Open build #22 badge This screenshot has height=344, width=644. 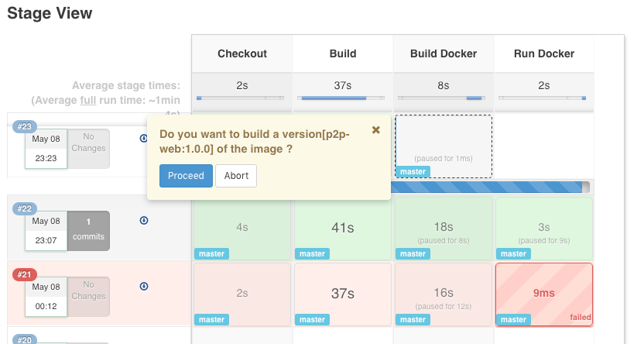coord(26,208)
